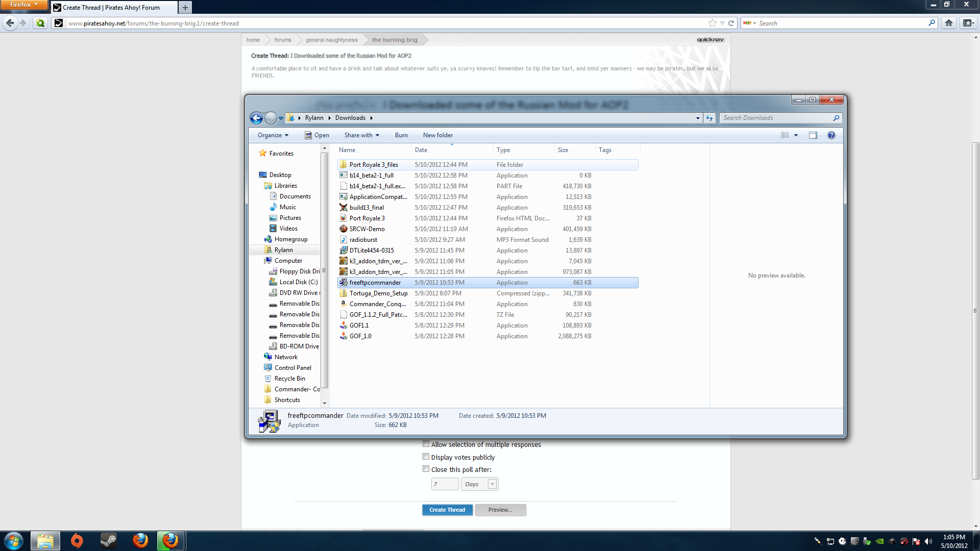Select Control Panel in navigation pane
This screenshot has width=980, height=551.
pyautogui.click(x=292, y=368)
